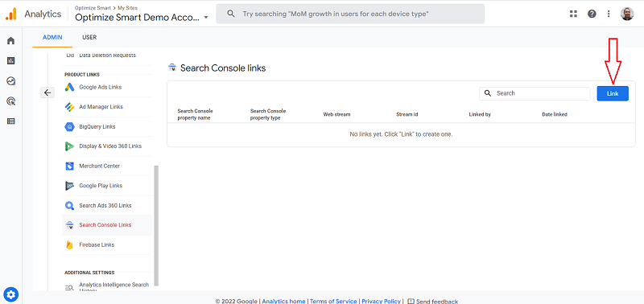Click Send feedback in footer
Screen dimensions: 644x304
coord(433,301)
